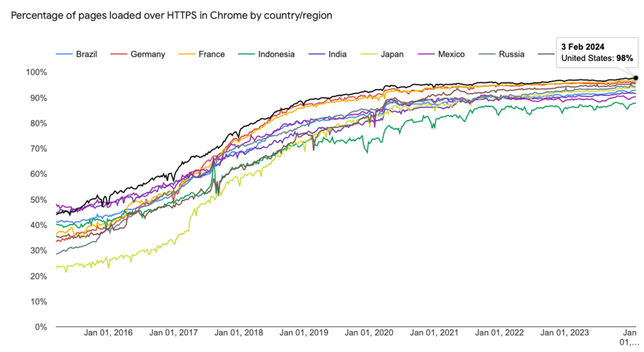This screenshot has width=644, height=352.
Task: Click the highlighted black United States data point
Action: pyautogui.click(x=636, y=78)
